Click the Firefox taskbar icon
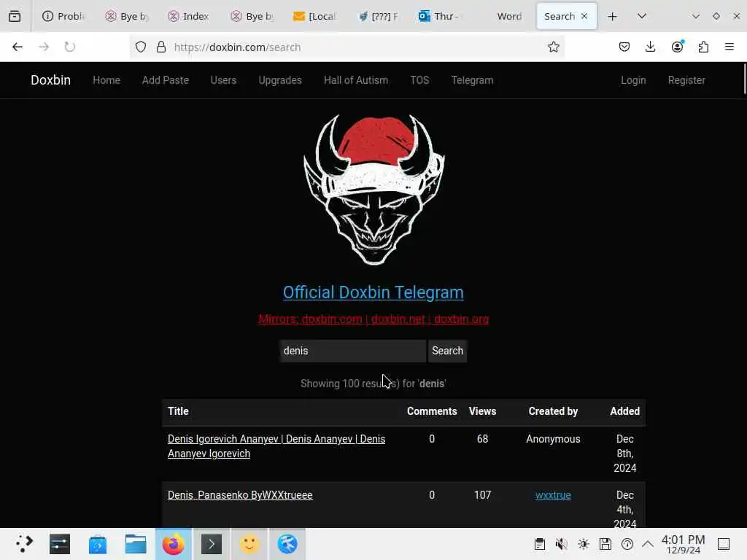Viewport: 747px width, 560px height. click(x=174, y=544)
